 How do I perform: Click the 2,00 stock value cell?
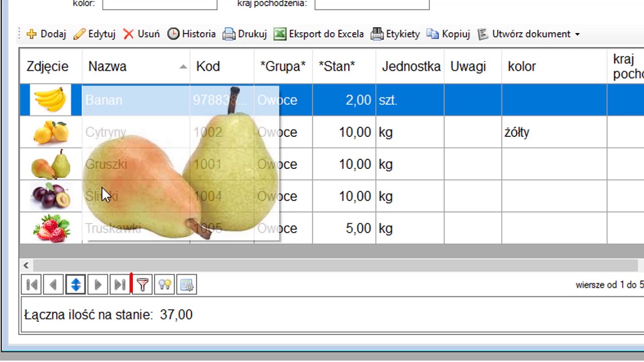pyautogui.click(x=344, y=100)
